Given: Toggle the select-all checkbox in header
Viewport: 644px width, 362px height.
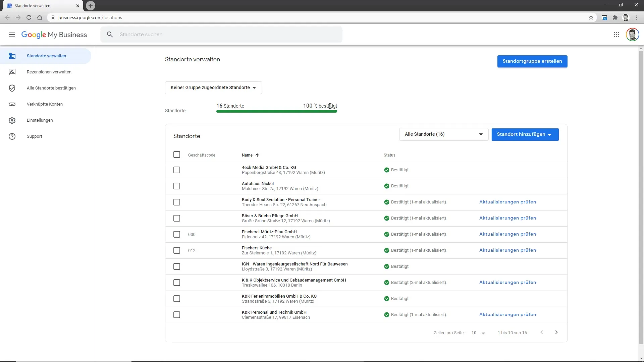Looking at the screenshot, I should pos(177,155).
